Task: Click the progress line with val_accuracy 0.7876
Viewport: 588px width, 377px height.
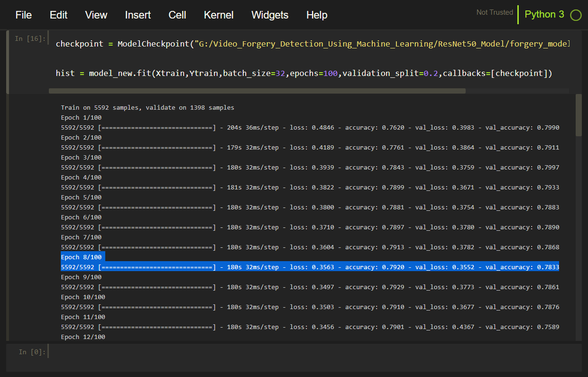Action: [x=310, y=307]
